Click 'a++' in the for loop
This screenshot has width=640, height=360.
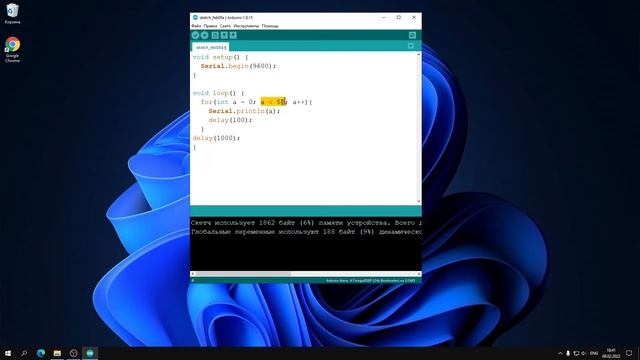pyautogui.click(x=298, y=102)
